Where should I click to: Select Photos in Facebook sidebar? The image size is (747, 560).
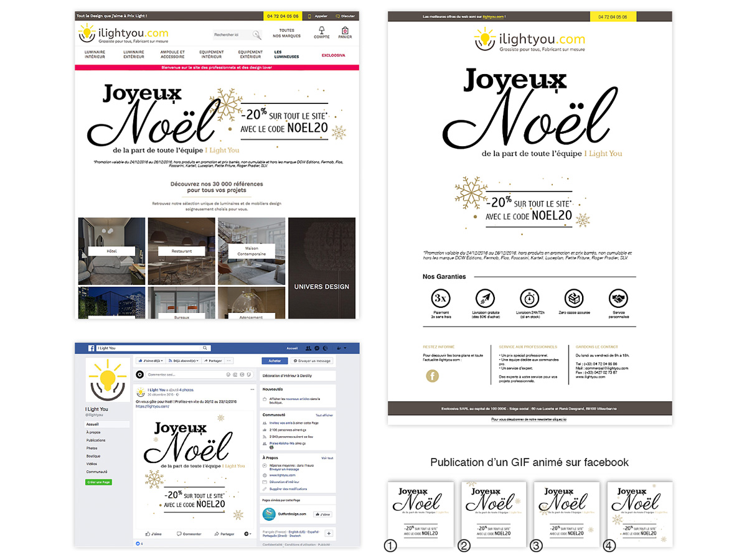(x=92, y=448)
